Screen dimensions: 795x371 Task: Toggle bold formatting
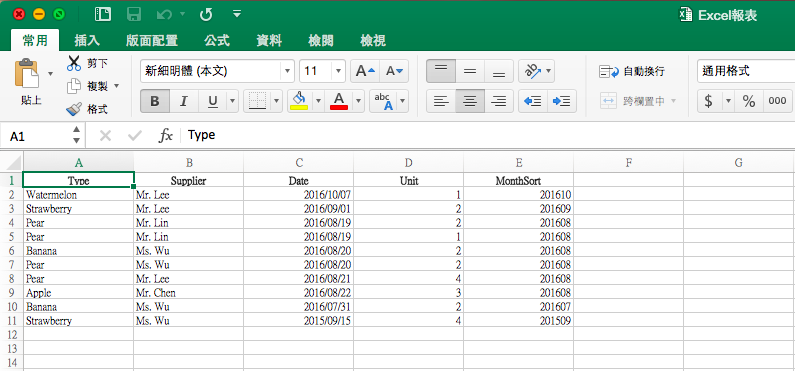(155, 101)
